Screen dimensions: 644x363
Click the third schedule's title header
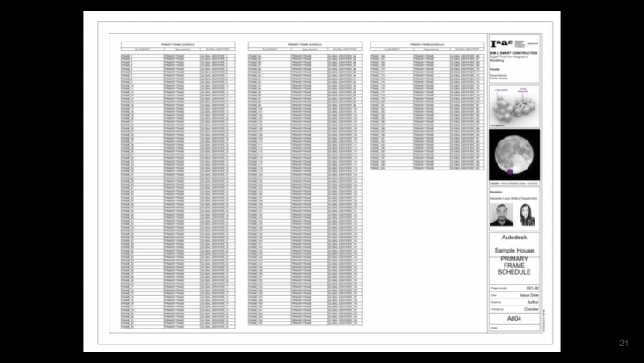tap(427, 43)
